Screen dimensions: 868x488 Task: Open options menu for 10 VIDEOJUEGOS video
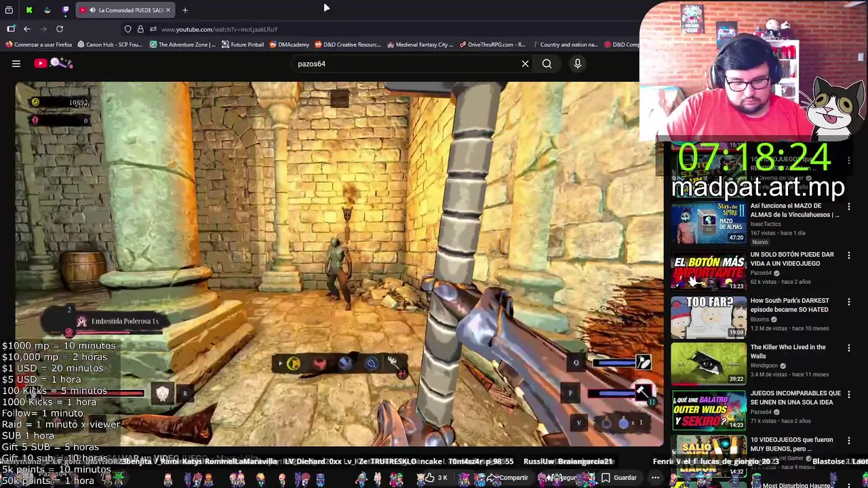click(848, 441)
